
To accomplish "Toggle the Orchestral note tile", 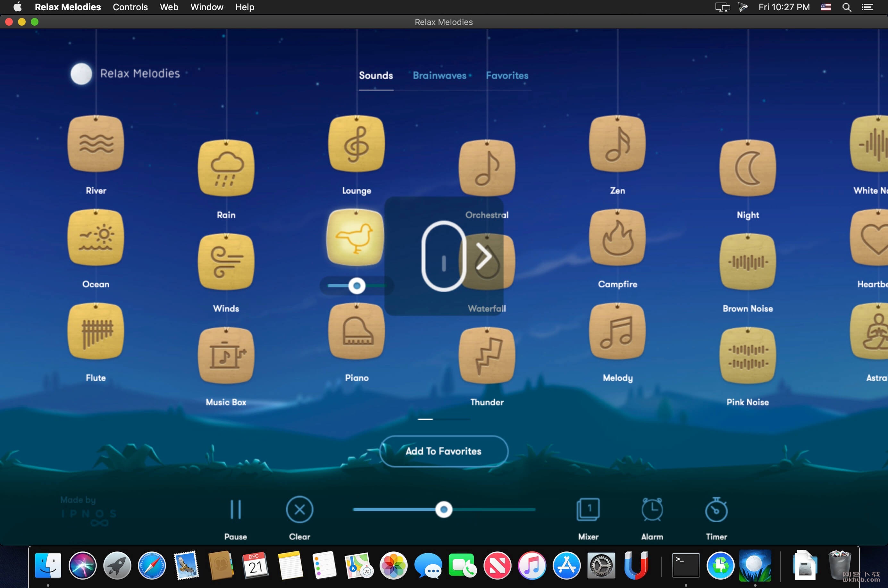I will click(487, 168).
